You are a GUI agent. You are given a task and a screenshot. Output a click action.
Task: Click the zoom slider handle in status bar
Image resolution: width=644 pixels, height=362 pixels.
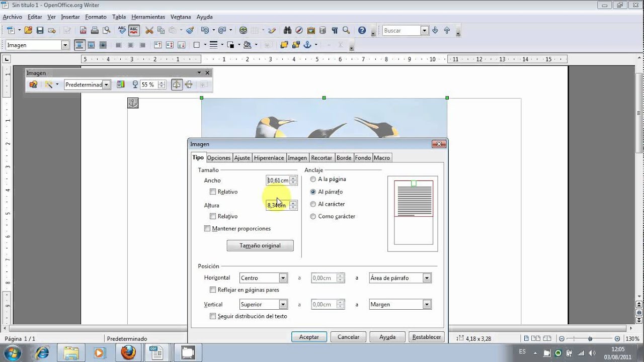click(590, 339)
